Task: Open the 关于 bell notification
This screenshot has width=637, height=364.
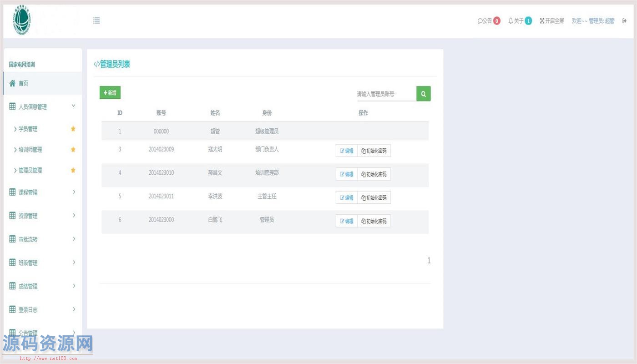Action: point(520,21)
